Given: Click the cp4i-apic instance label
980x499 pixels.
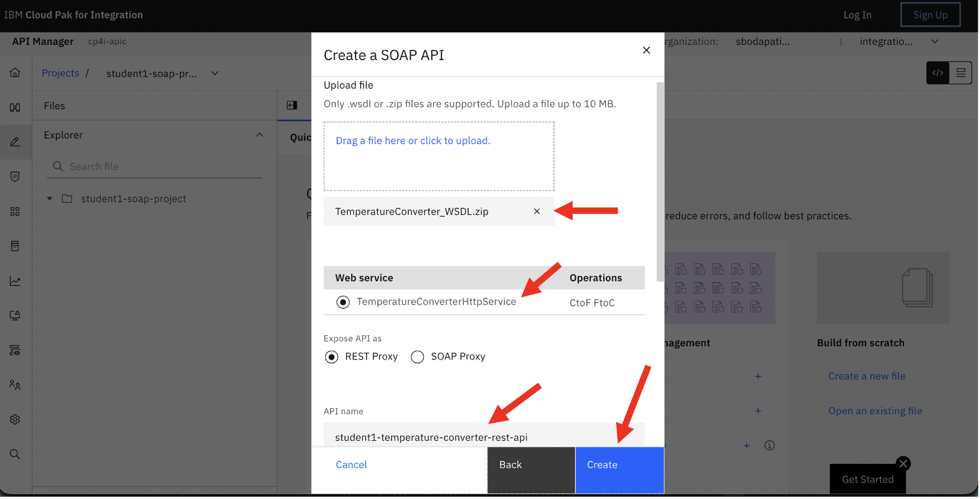Looking at the screenshot, I should click(108, 42).
